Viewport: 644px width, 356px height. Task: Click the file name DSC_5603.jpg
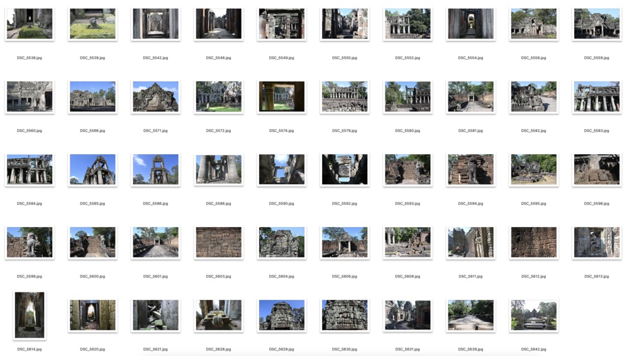pos(218,276)
